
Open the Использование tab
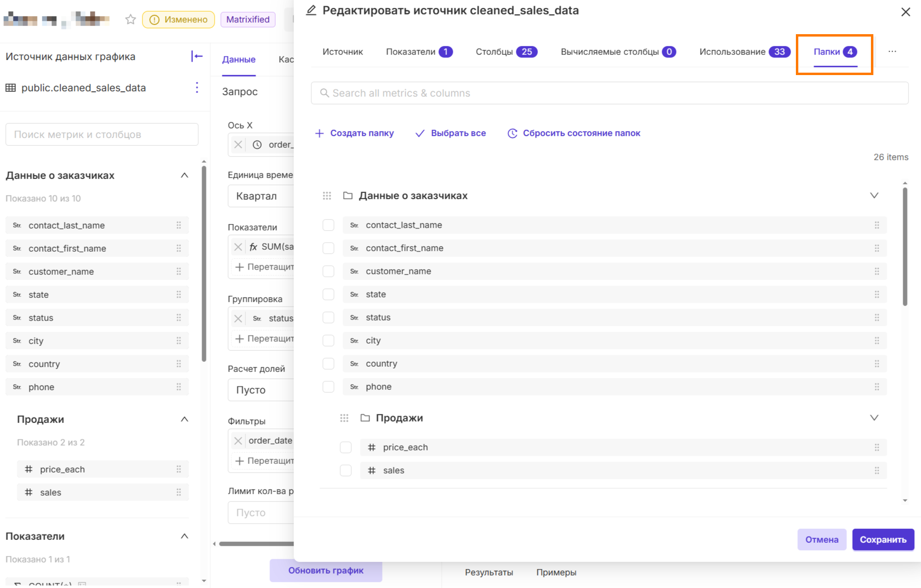[x=744, y=51]
